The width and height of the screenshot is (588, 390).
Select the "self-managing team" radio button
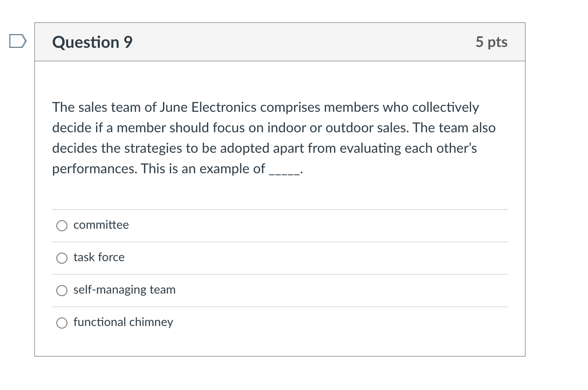tap(61, 290)
